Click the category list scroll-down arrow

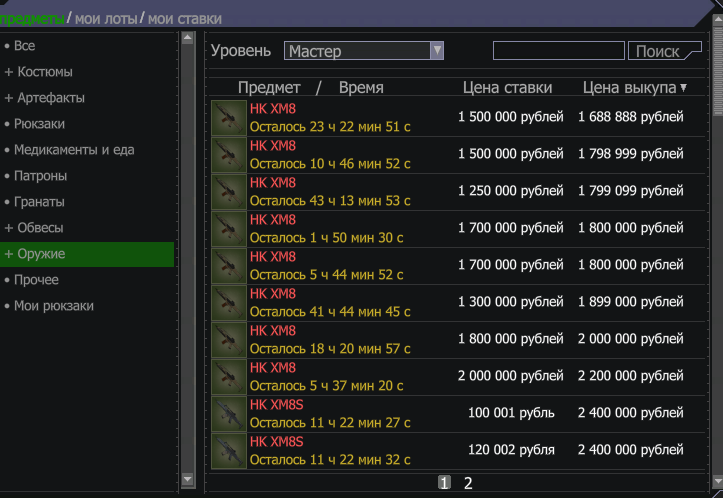pyautogui.click(x=187, y=480)
